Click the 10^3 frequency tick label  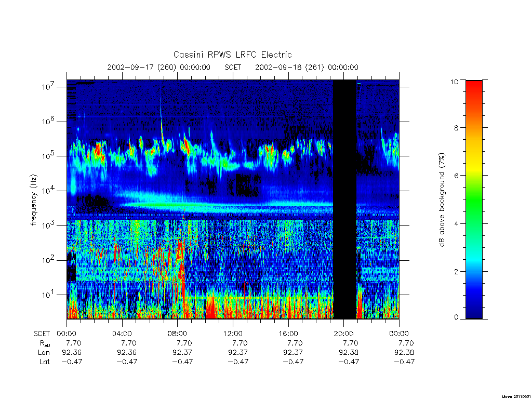(x=48, y=225)
